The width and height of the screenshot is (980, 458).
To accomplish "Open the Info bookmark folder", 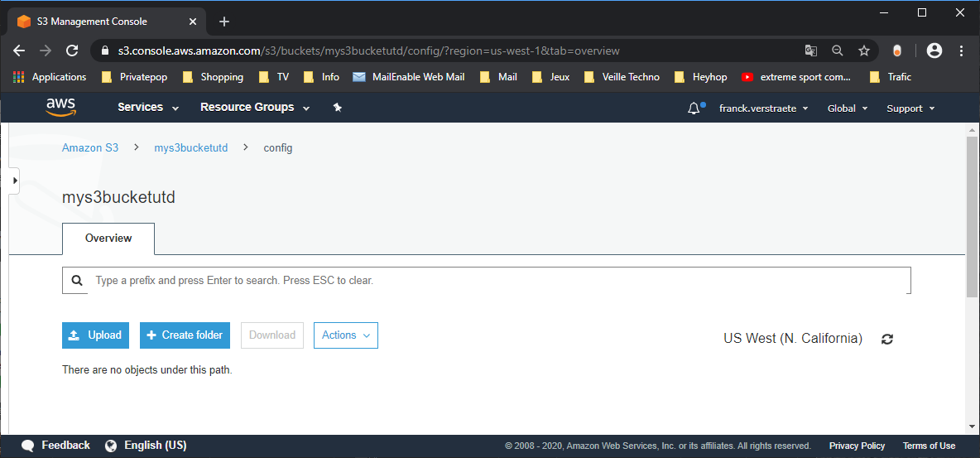I will [321, 77].
